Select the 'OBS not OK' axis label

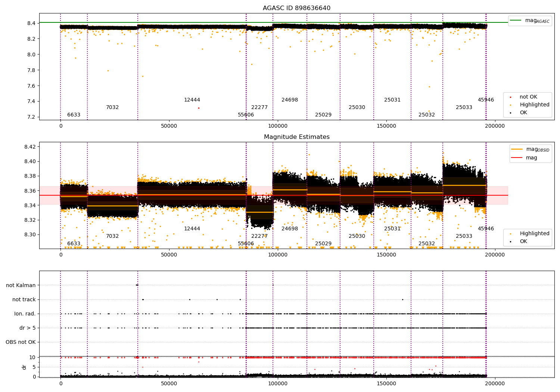(21, 342)
